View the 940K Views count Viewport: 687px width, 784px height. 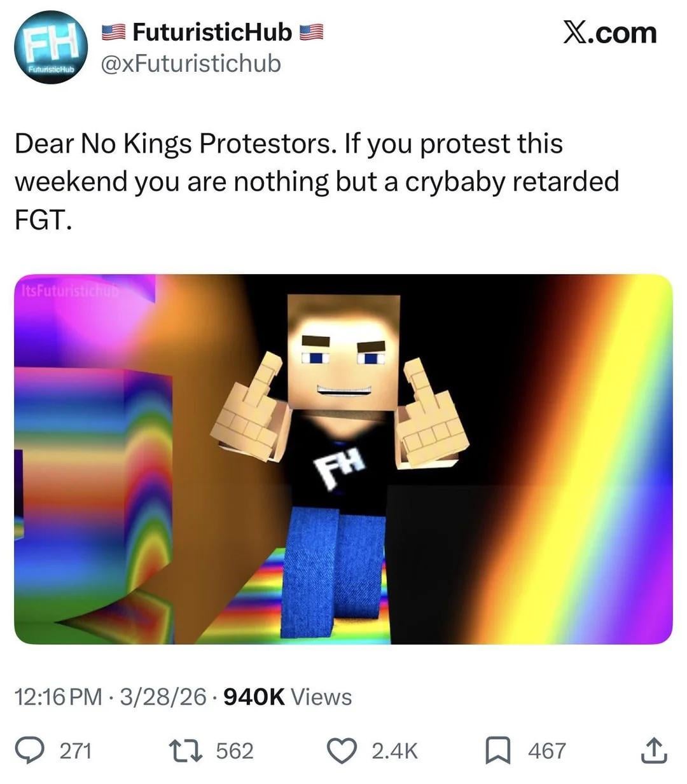288,697
